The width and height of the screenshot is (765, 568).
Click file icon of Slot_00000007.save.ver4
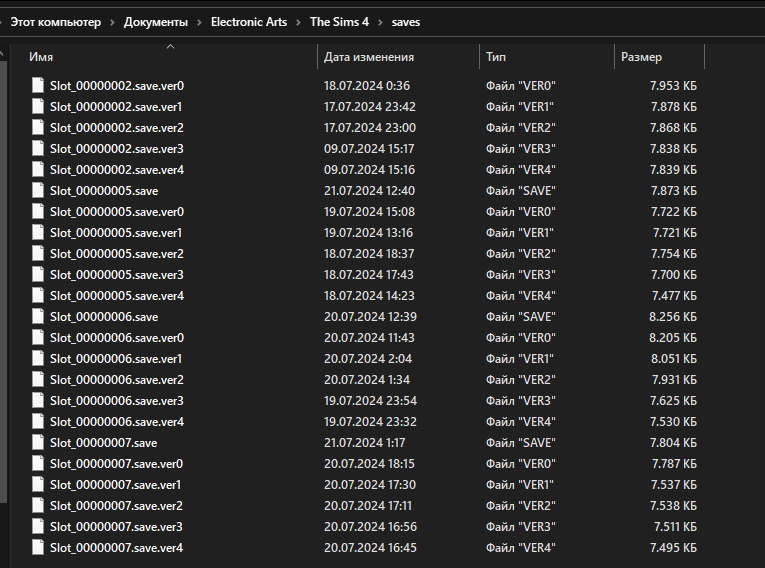coord(38,548)
